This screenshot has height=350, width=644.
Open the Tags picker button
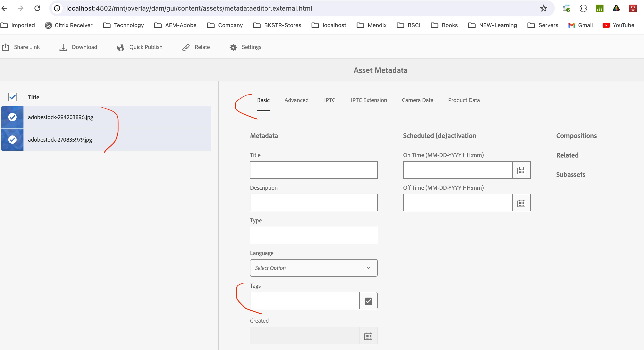coord(368,301)
